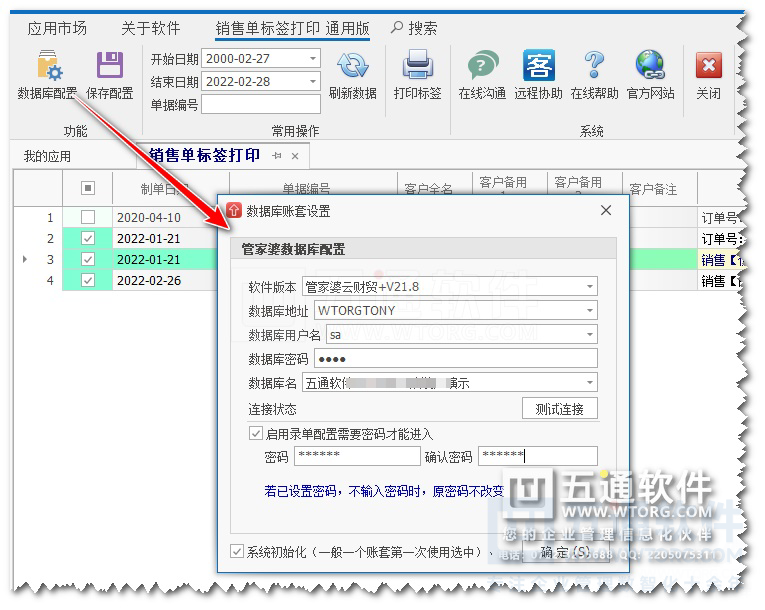
Task: Open the 数据库名 dropdown
Action: (x=590, y=383)
